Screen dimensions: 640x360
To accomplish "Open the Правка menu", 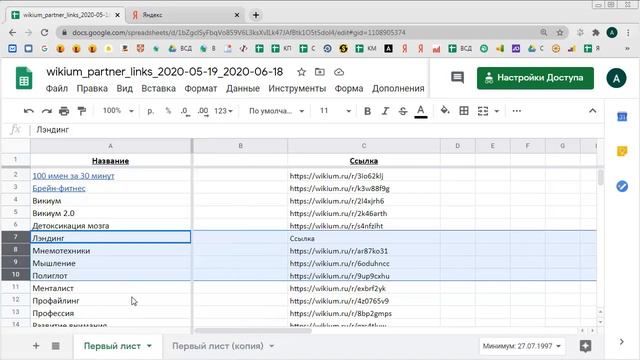I will (x=92, y=89).
